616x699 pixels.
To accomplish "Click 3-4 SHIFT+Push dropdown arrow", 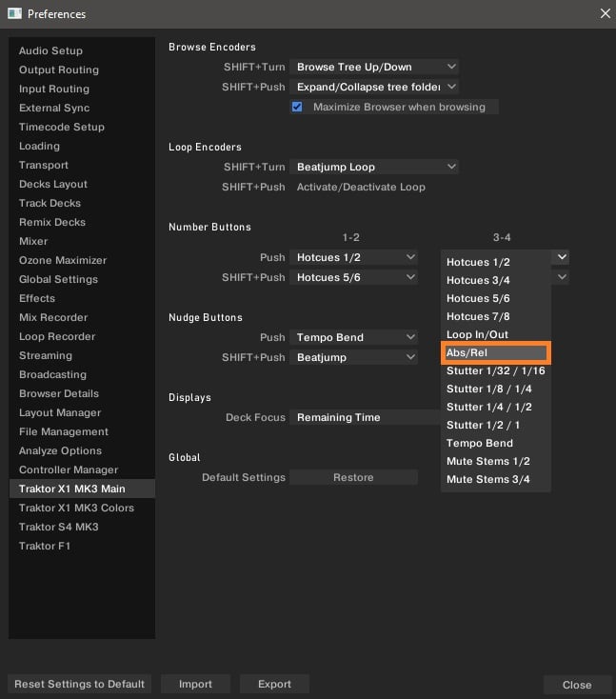I will click(562, 277).
